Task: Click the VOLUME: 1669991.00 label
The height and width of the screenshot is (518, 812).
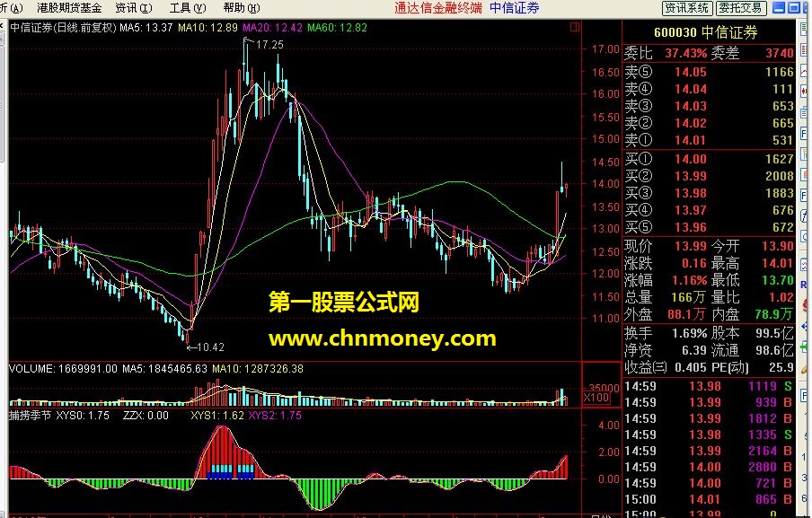Action: coord(63,369)
